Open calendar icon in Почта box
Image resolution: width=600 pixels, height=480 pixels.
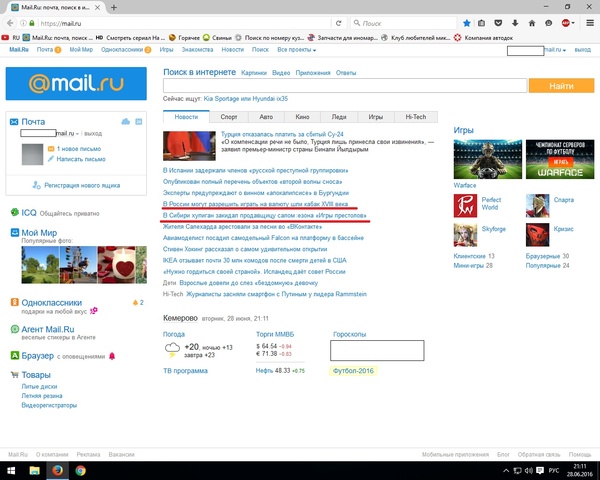[x=139, y=122]
